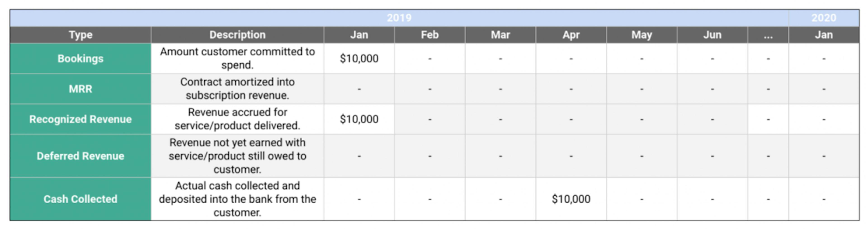Select the Cash Collected $10,000 April cell

pyautogui.click(x=571, y=199)
